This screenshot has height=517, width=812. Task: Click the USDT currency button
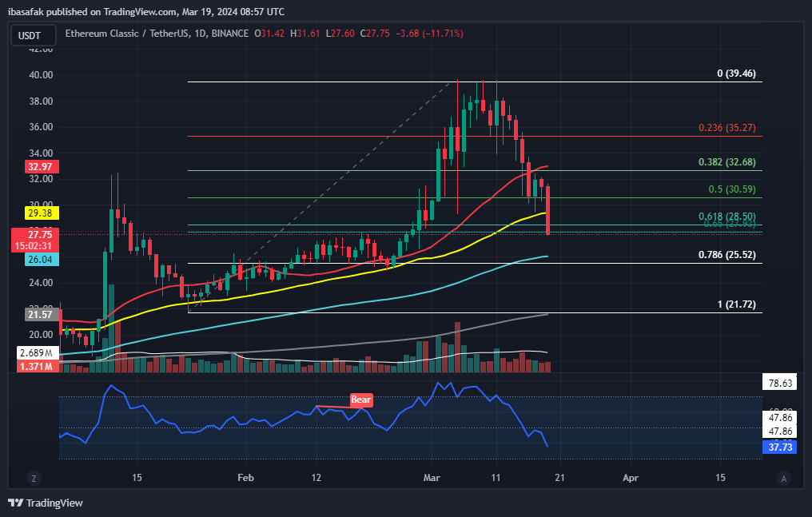click(x=34, y=36)
